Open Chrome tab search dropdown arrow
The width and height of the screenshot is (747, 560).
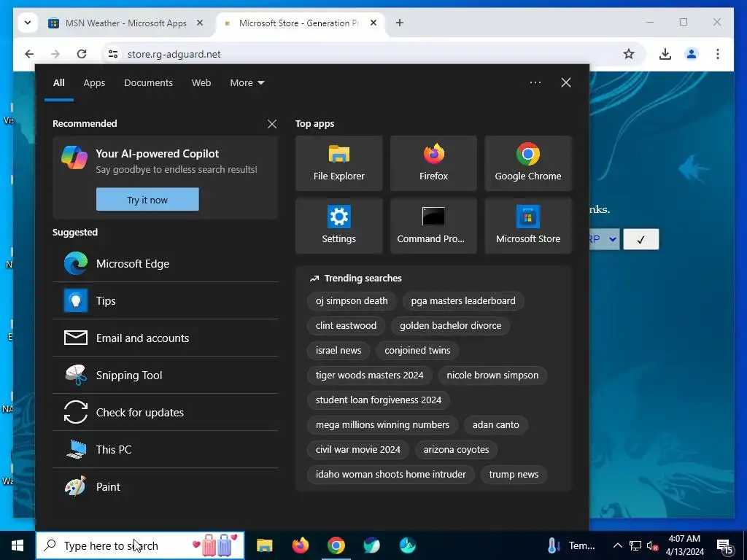[x=28, y=23]
